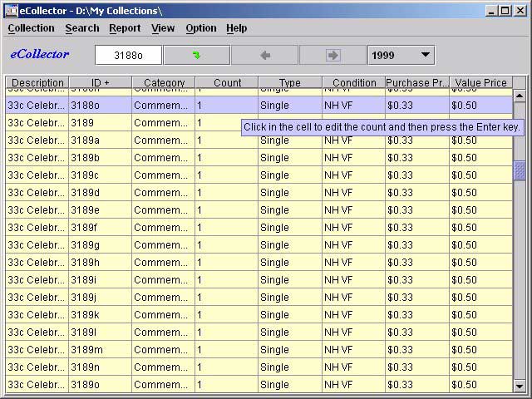Open the Search menu
This screenshot has width=532, height=399.
[82, 28]
